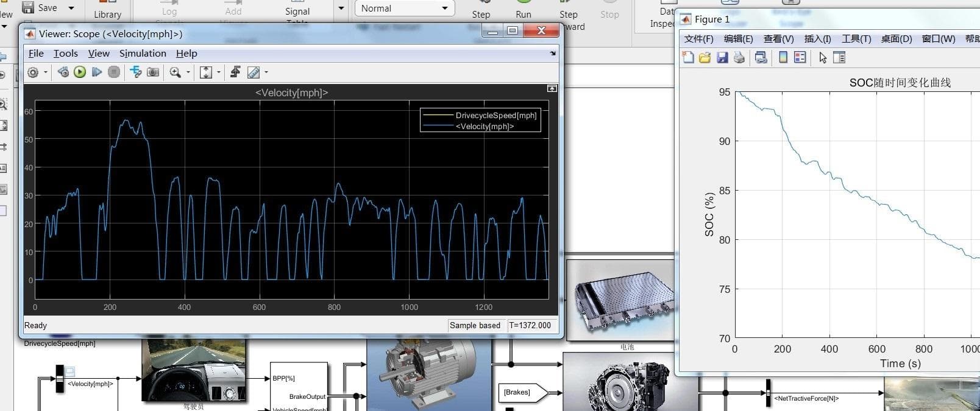
Task: Expand the configuration gear dropdown arrow
Action: tap(45, 72)
